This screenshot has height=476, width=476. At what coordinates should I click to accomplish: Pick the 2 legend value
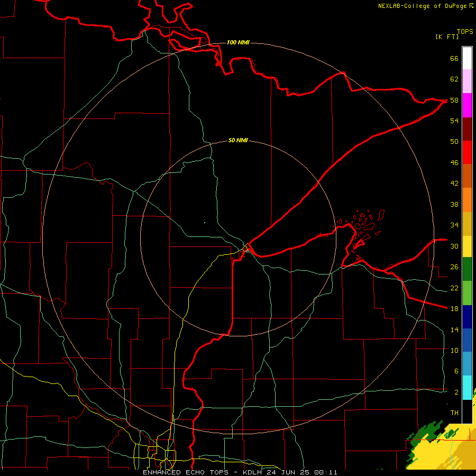coord(456,392)
